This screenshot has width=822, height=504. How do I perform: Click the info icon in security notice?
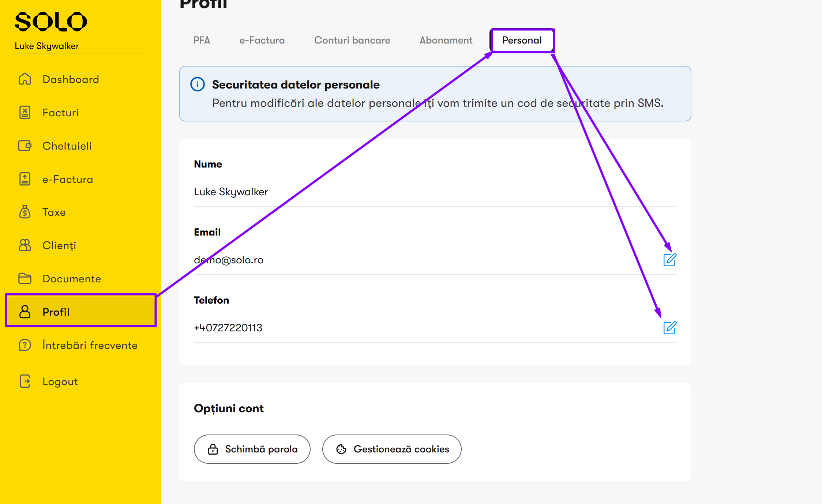(198, 84)
